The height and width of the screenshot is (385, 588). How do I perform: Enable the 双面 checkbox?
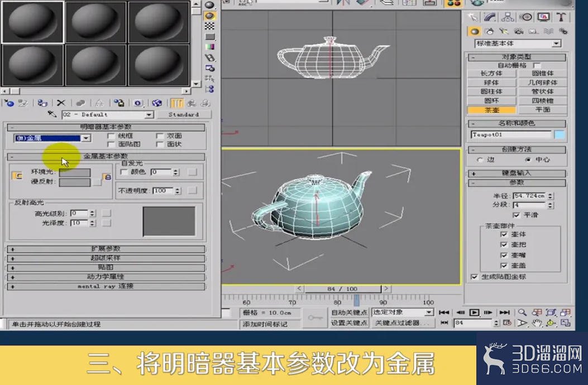[x=160, y=136]
